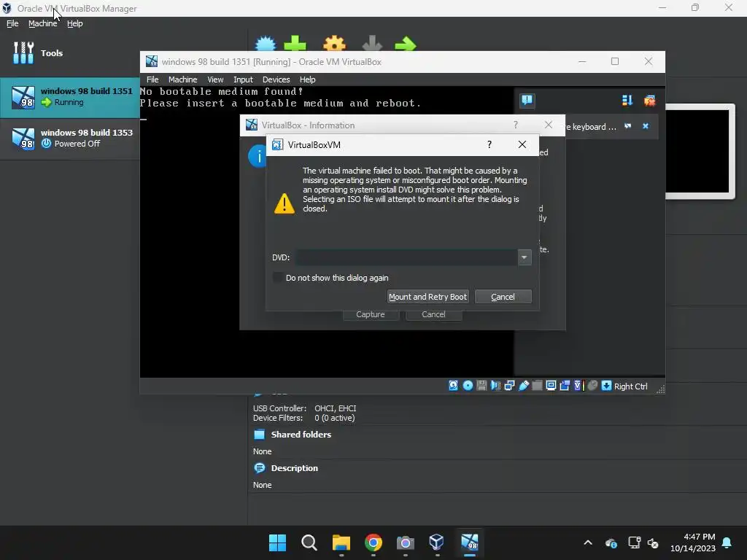Click CPU virtualization indicator in VM status bar
Image resolution: width=747 pixels, height=560 pixels.
(578, 386)
